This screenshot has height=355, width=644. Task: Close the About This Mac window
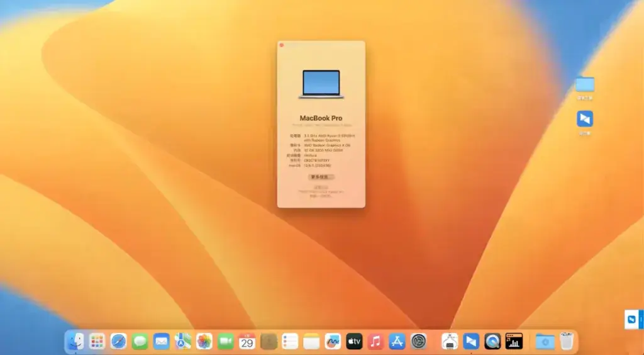click(x=282, y=45)
